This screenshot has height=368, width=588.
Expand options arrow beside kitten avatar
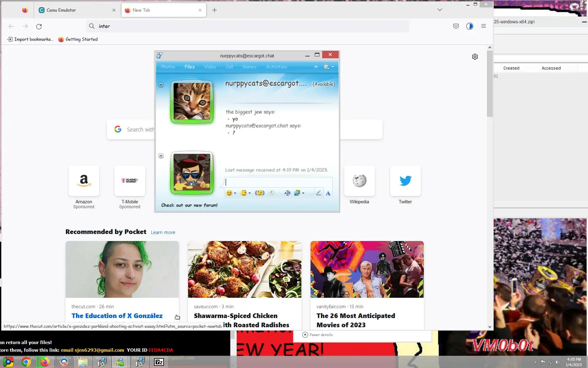click(161, 85)
